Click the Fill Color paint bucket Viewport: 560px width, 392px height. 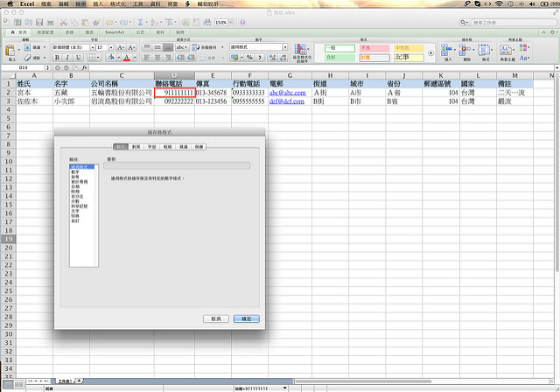point(111,58)
